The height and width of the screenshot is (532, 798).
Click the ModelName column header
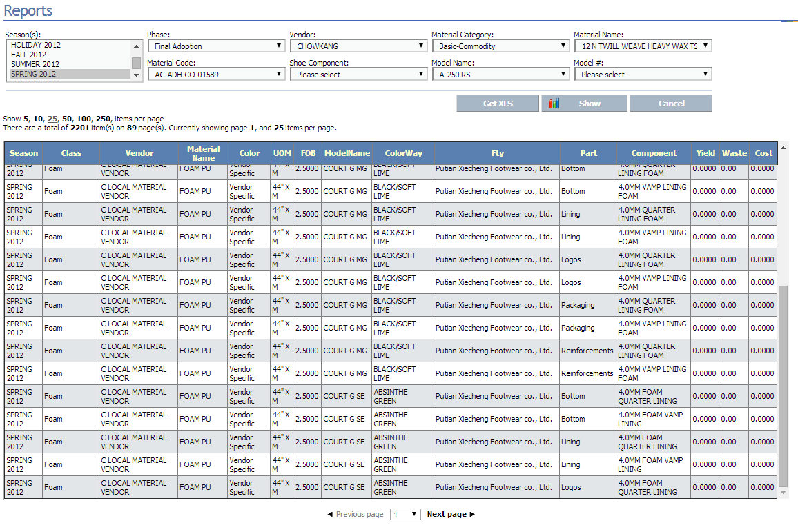(347, 153)
